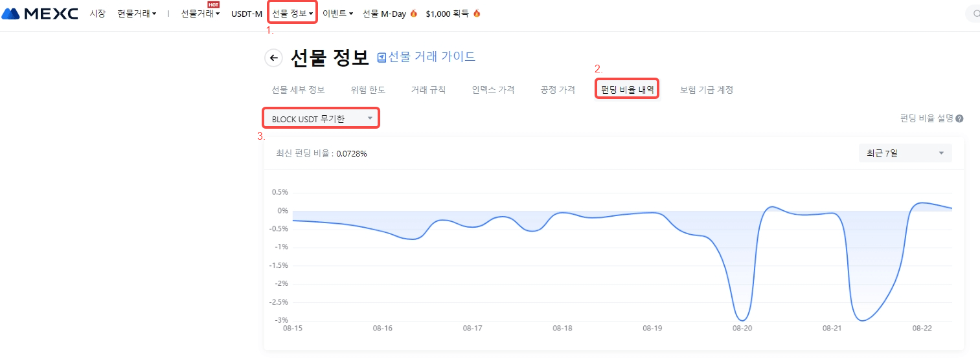Switch to the 펀딩 비율 내역 tab
Screen dimensions: 980x359
[627, 90]
